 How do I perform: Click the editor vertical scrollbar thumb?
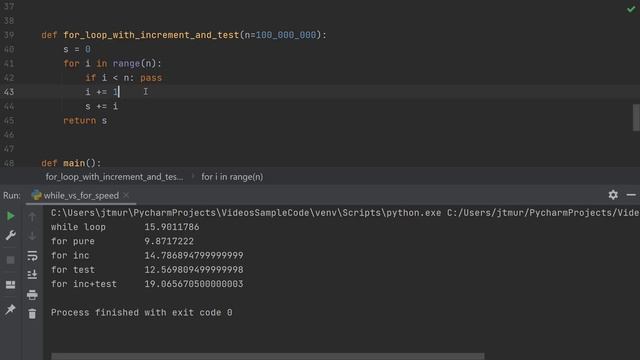click(636, 118)
